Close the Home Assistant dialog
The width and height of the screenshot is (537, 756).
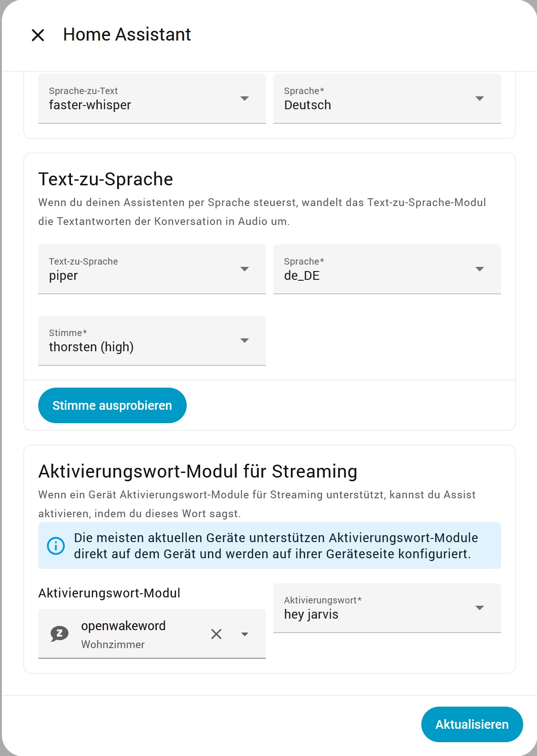(38, 35)
